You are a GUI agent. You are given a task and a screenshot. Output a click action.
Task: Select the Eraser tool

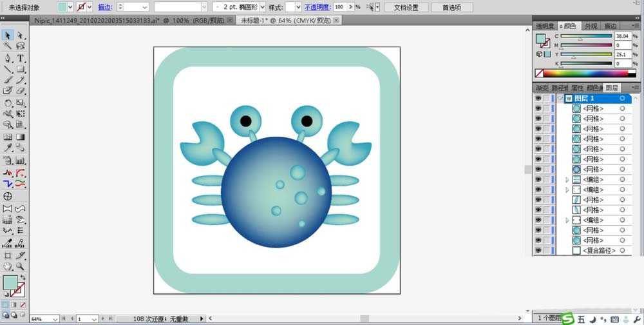pos(21,90)
